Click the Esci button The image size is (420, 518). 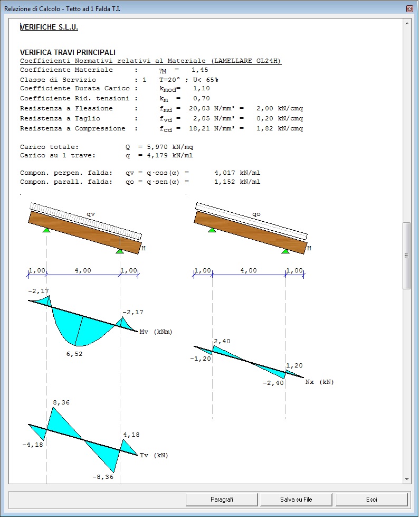pos(371,500)
